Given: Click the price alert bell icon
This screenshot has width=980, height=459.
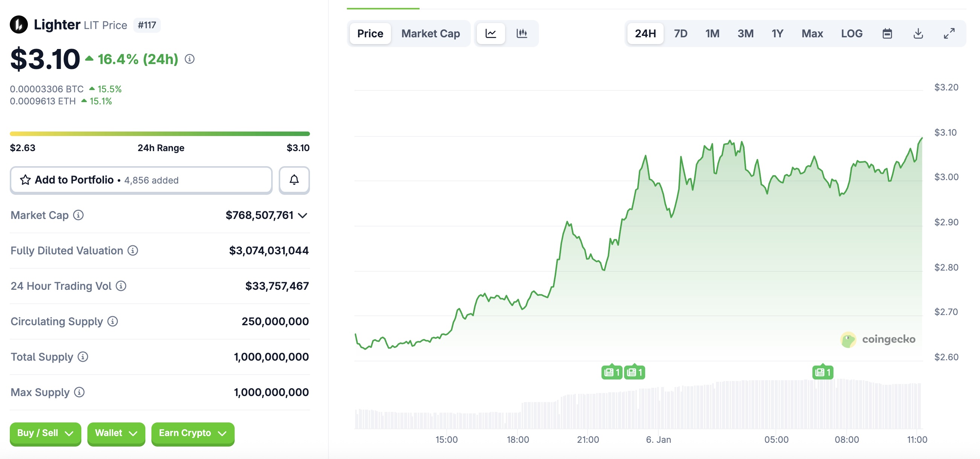Looking at the screenshot, I should [294, 180].
